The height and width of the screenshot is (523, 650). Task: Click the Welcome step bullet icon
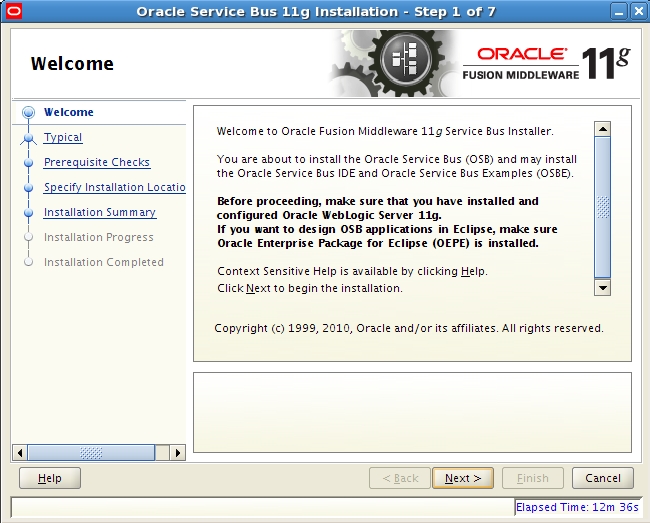28,113
